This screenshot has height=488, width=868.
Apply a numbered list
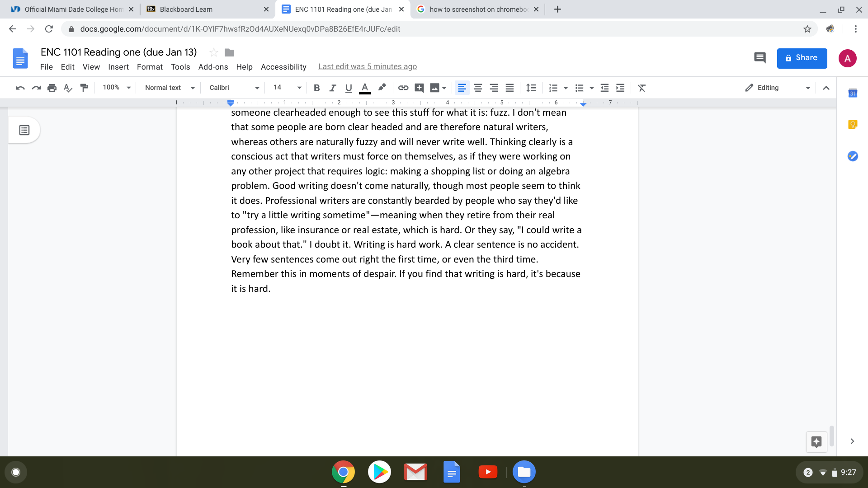click(553, 88)
